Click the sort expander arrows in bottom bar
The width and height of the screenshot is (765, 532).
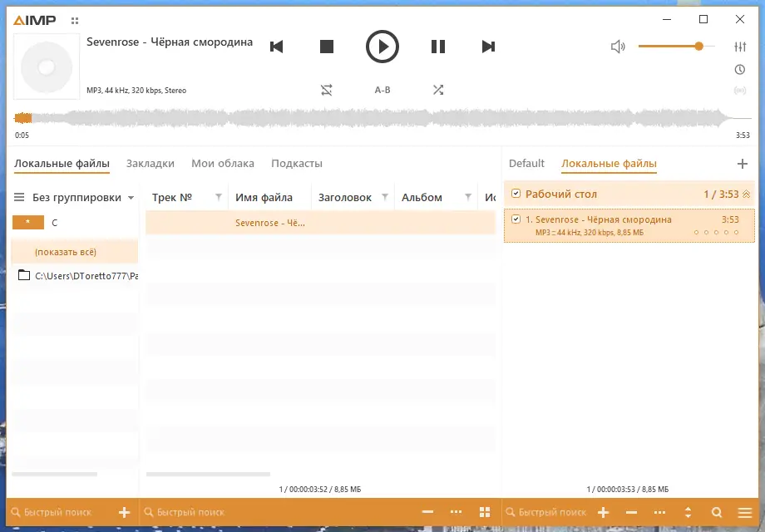click(688, 512)
